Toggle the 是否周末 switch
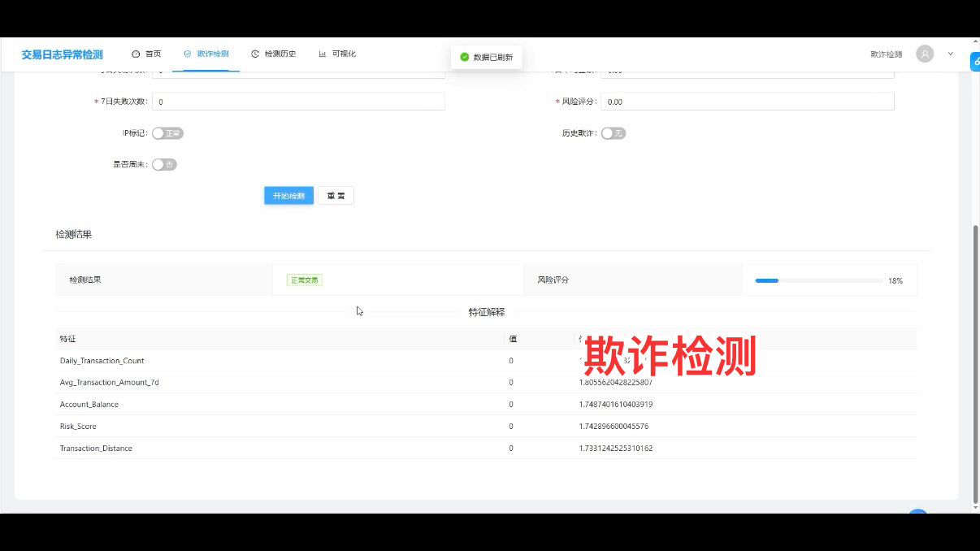This screenshot has width=980, height=551. (x=164, y=164)
